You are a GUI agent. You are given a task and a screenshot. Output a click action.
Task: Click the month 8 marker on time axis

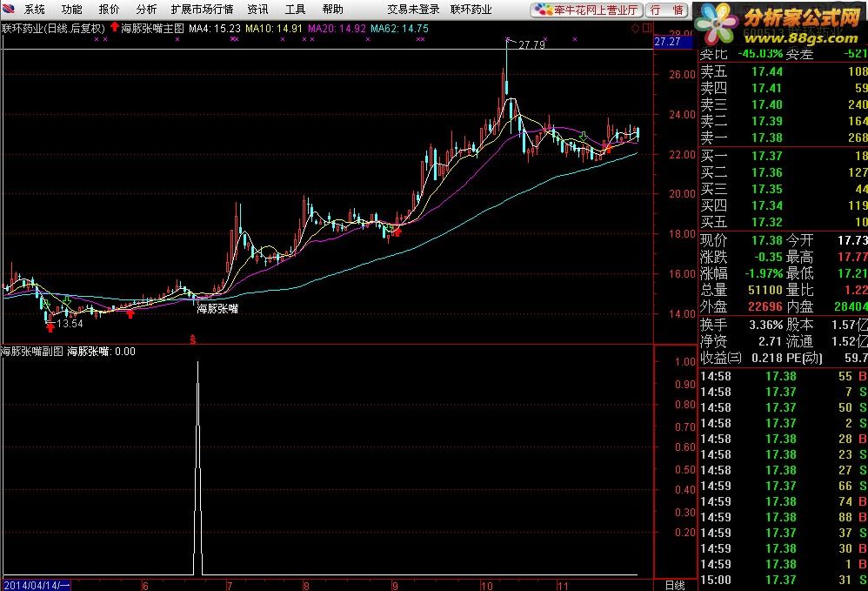click(x=306, y=586)
